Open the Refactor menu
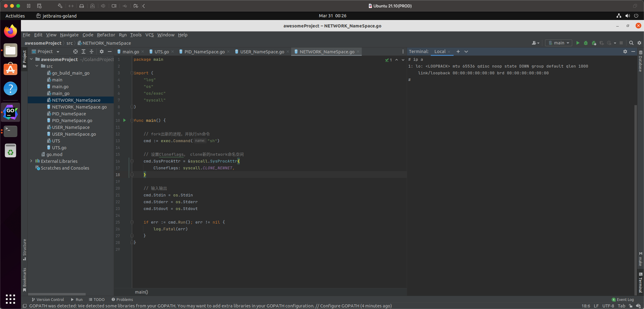Image resolution: width=644 pixels, height=309 pixels. (106, 35)
